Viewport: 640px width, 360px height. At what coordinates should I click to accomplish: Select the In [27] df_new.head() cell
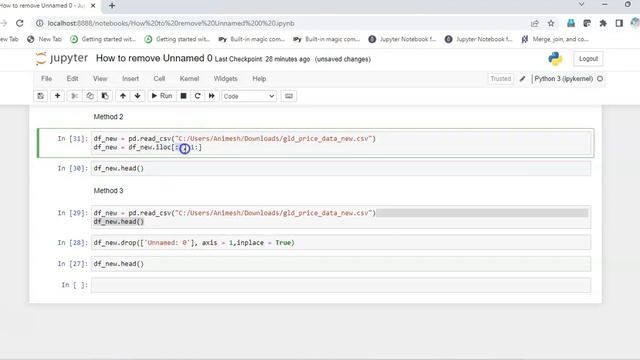(341, 264)
